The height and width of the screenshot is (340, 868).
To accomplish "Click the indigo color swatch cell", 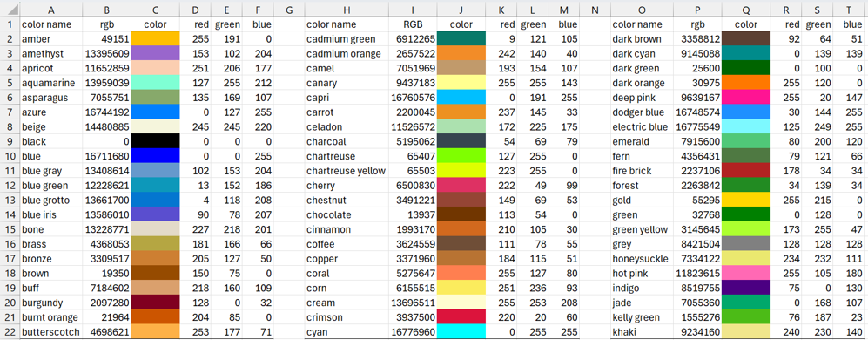I will tap(746, 289).
